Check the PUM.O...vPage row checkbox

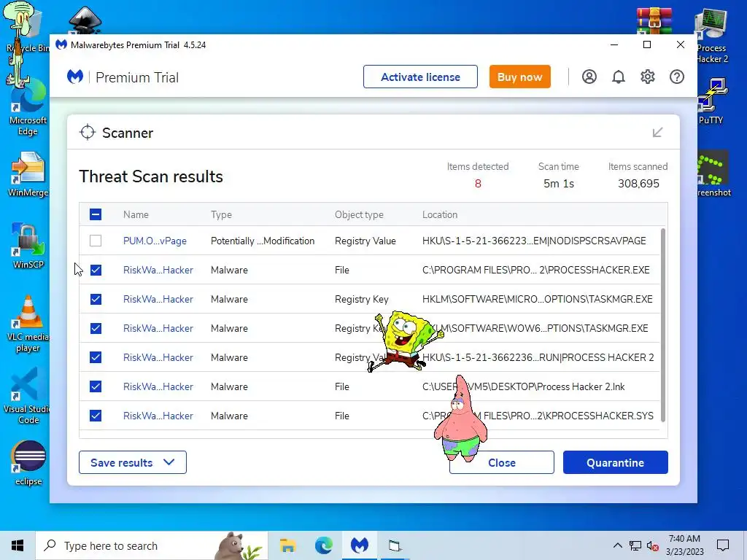coord(96,241)
